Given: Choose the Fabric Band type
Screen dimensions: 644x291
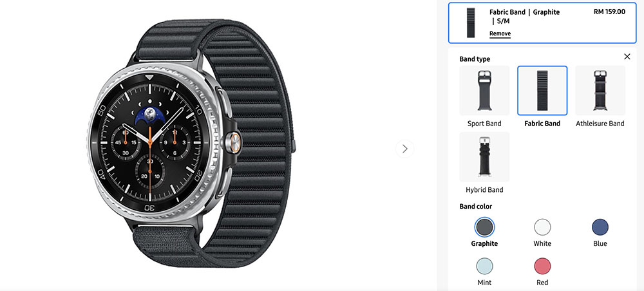Looking at the screenshot, I should 542,91.
